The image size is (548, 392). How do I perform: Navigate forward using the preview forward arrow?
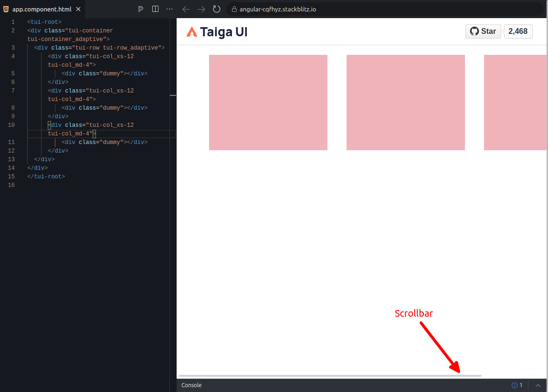[201, 9]
